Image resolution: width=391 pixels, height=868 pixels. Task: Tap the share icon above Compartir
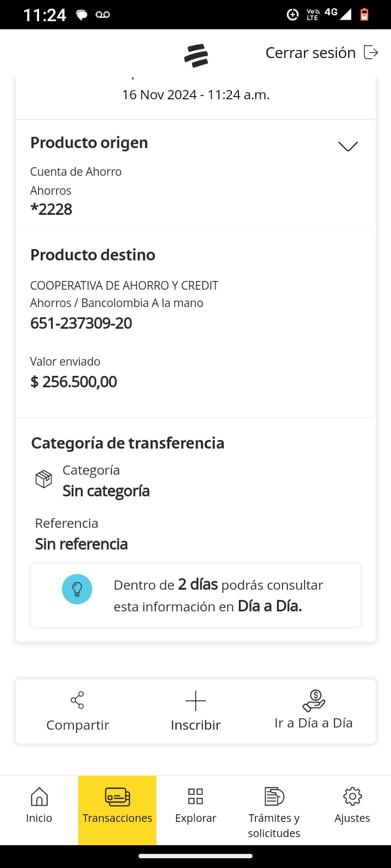[x=78, y=700]
